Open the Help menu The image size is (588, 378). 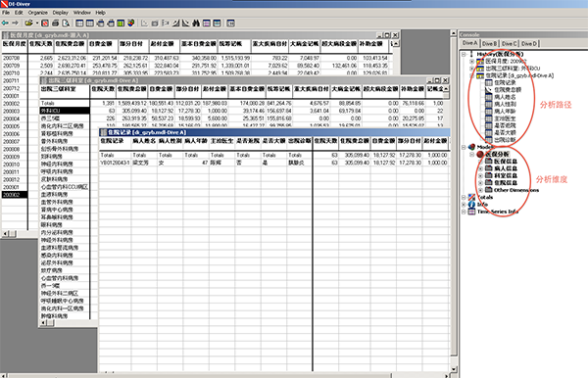(101, 13)
